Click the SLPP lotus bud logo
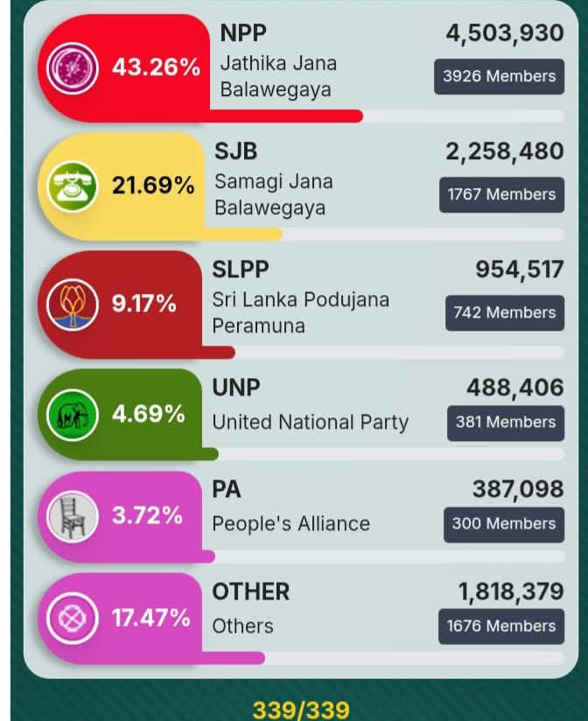This screenshot has height=721, width=588. 73,304
